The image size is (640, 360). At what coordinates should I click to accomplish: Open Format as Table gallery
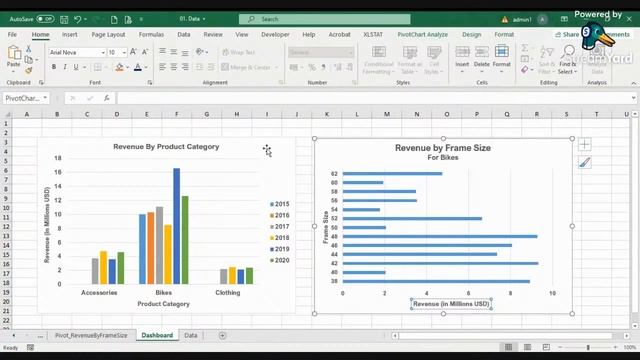tap(410, 60)
